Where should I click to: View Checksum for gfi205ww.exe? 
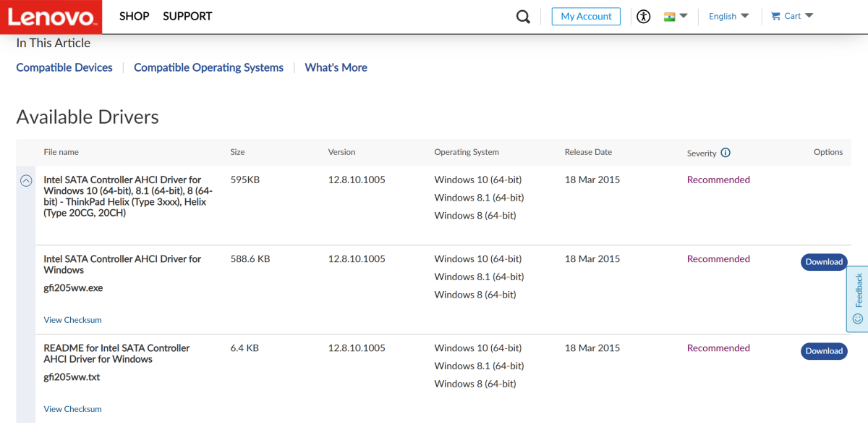(72, 320)
